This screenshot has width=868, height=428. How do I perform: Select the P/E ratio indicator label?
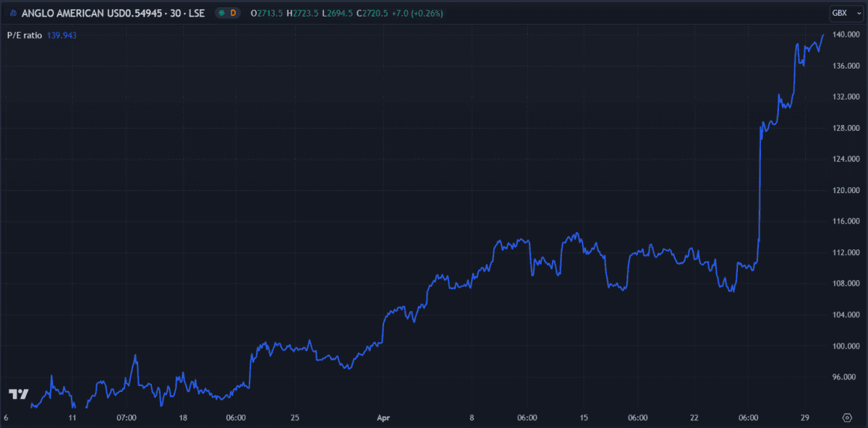point(25,35)
